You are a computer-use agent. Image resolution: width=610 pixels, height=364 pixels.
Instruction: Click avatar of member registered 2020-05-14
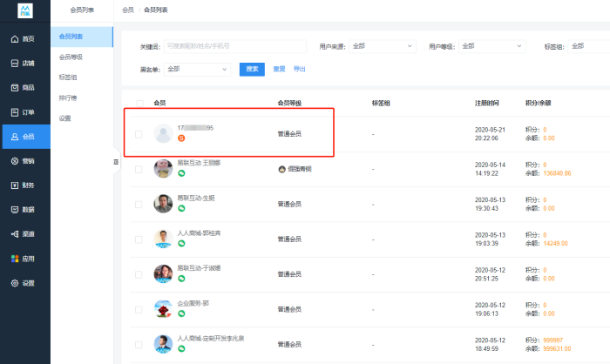[164, 169]
